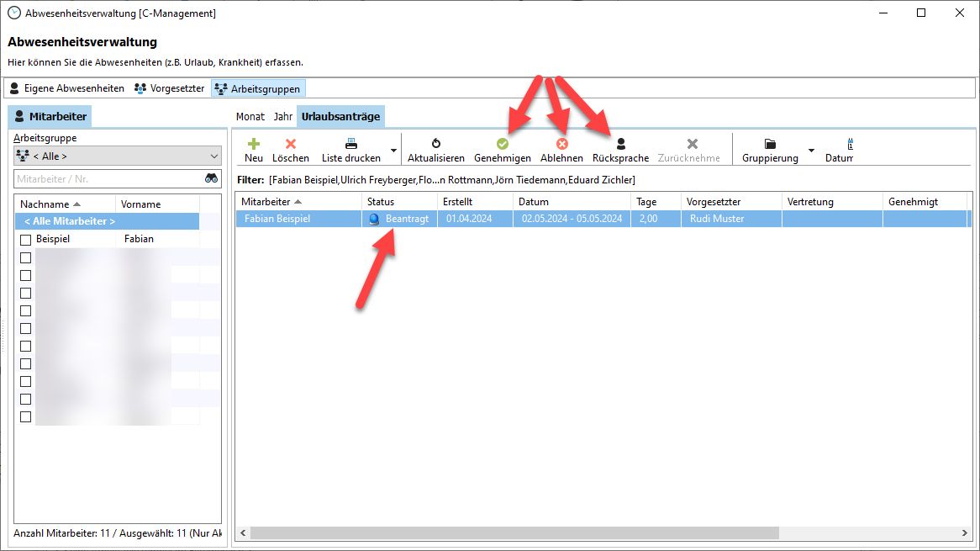Click the Rücksprache person icon
This screenshot has width=980, height=551.
620,144
